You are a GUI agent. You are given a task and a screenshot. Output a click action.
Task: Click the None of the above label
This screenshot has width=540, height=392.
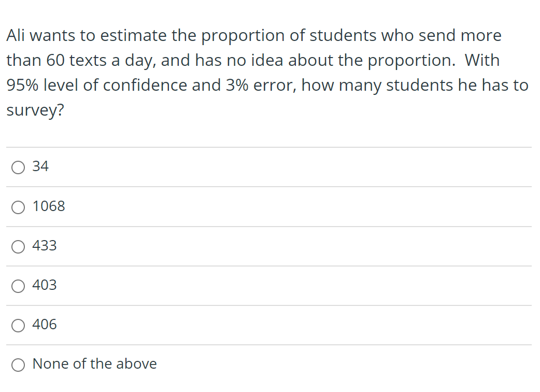(x=94, y=364)
